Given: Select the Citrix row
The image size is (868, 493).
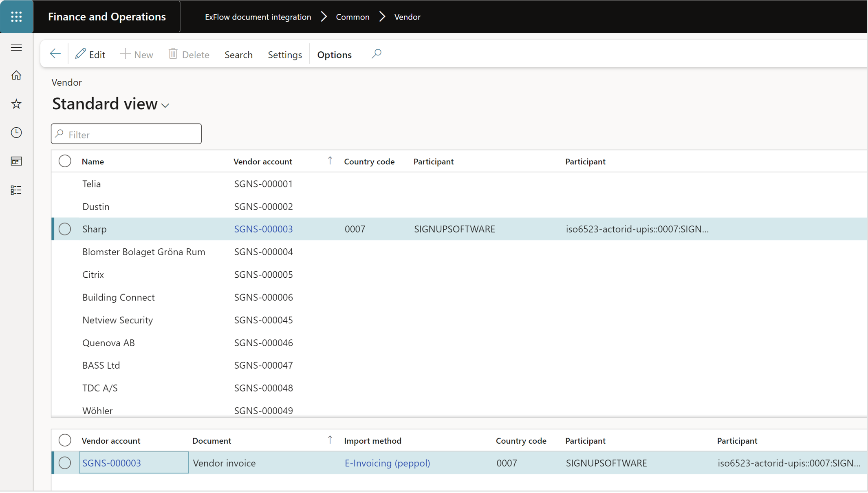Looking at the screenshot, I should pyautogui.click(x=459, y=275).
